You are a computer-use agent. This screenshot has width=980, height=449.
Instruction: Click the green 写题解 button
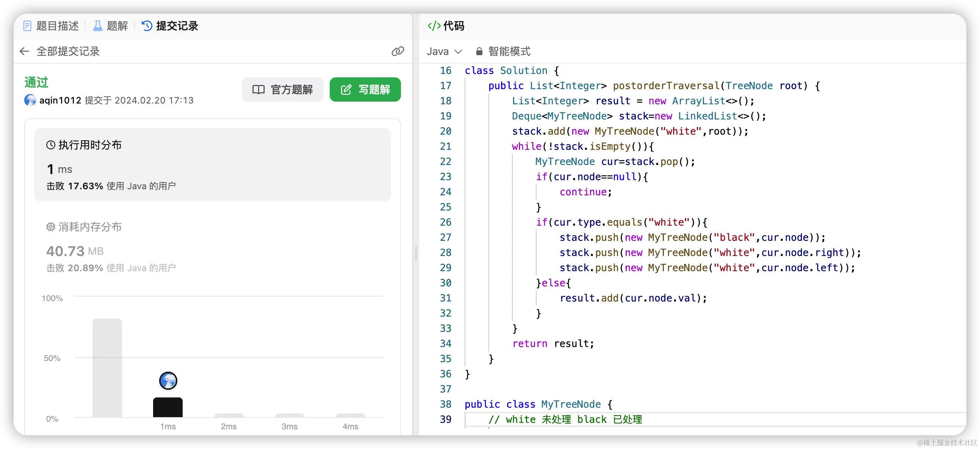pos(365,89)
